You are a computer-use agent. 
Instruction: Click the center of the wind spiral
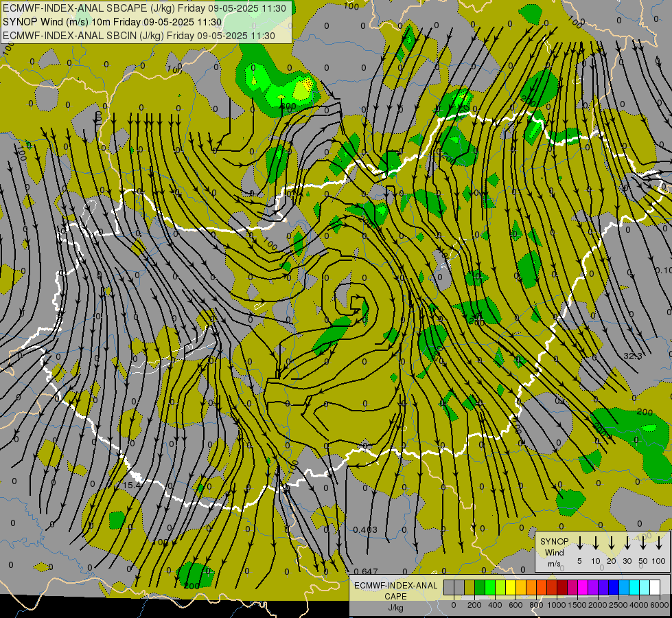(356, 302)
